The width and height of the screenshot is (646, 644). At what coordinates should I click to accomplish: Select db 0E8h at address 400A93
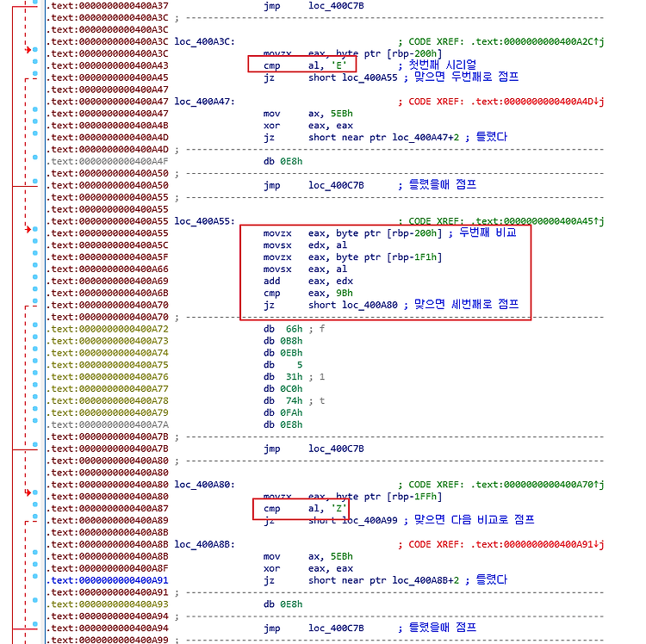(x=283, y=604)
